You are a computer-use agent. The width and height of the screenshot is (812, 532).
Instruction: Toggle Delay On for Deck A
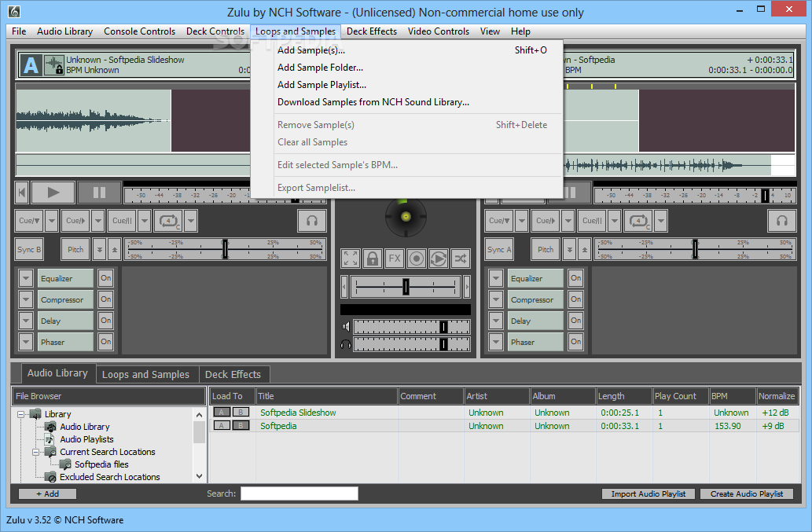[x=105, y=321]
